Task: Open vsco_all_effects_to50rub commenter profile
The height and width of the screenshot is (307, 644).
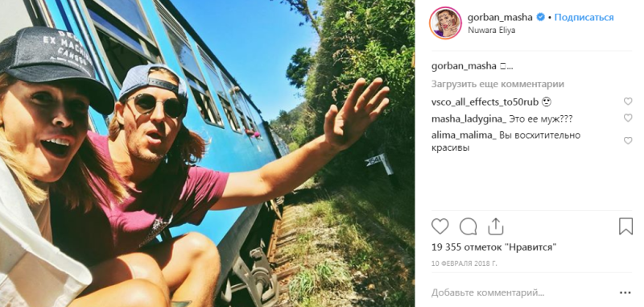Action: tap(485, 102)
